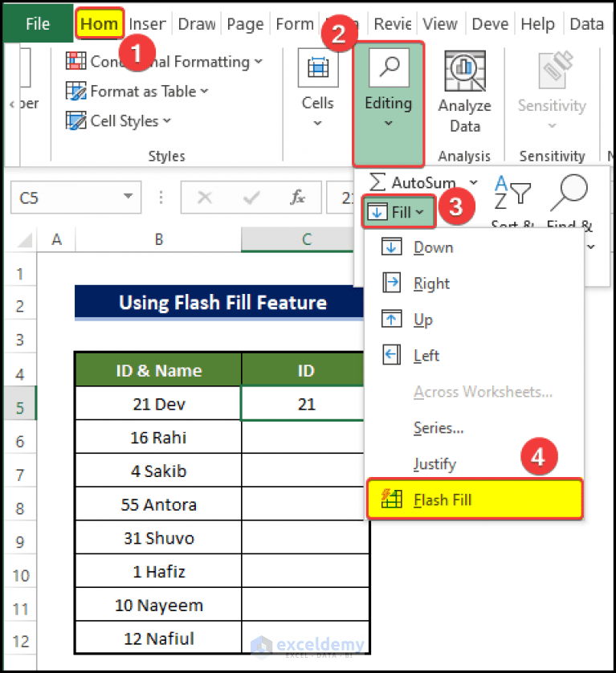
Task: Switch to the Home ribbon tab
Action: click(99, 23)
